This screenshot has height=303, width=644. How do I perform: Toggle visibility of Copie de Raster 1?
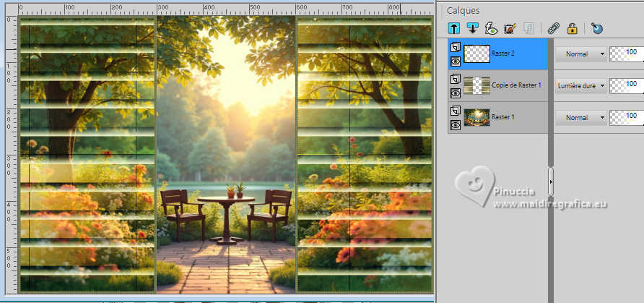tap(455, 93)
